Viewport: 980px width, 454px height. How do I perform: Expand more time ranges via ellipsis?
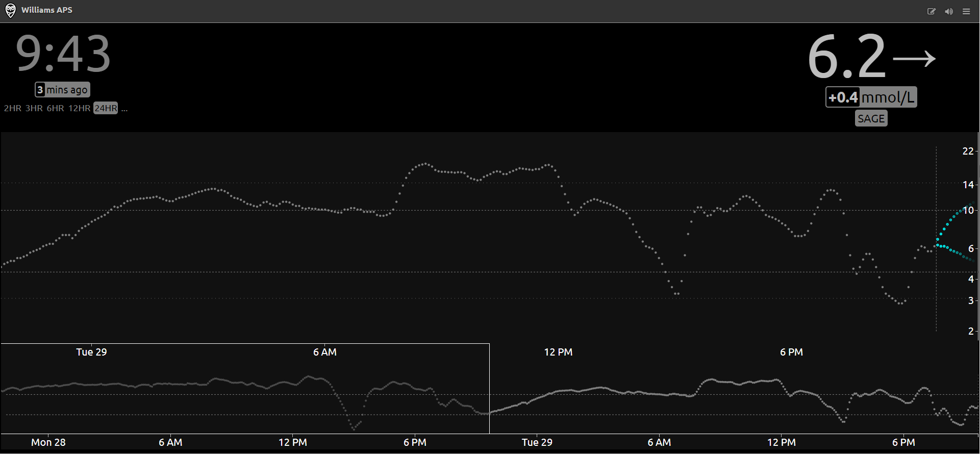(x=124, y=108)
